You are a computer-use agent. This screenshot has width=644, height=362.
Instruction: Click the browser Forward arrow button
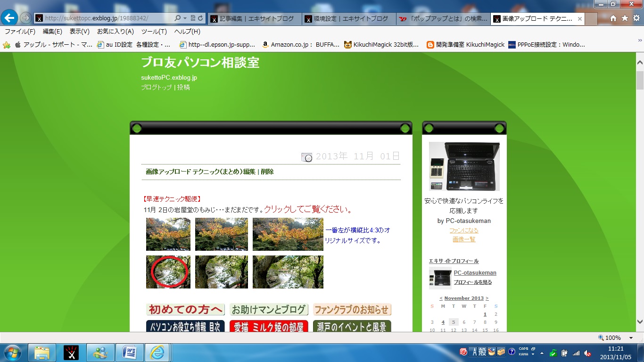(x=25, y=18)
